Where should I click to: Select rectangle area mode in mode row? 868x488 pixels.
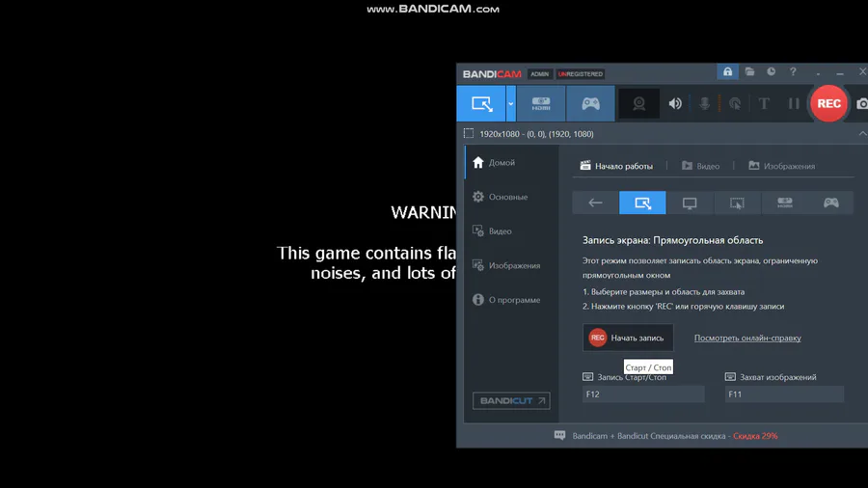(642, 203)
